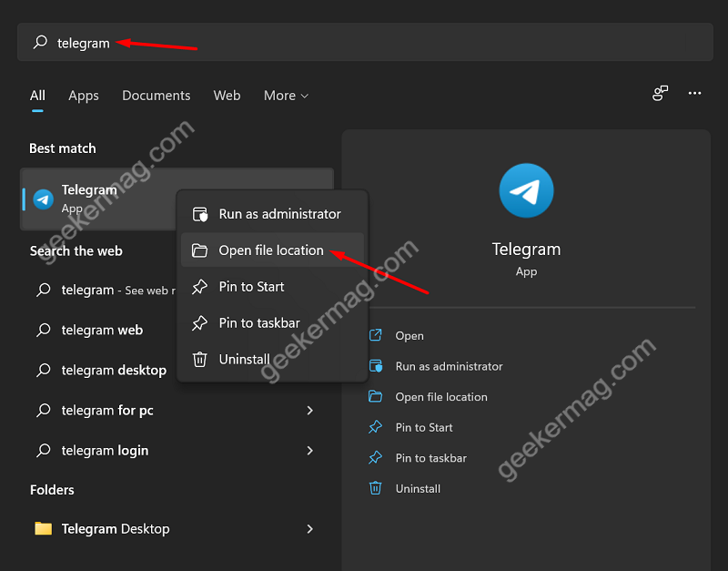Expand the 'telegram for pc' chevron arrow
The width and height of the screenshot is (728, 571).
point(309,410)
